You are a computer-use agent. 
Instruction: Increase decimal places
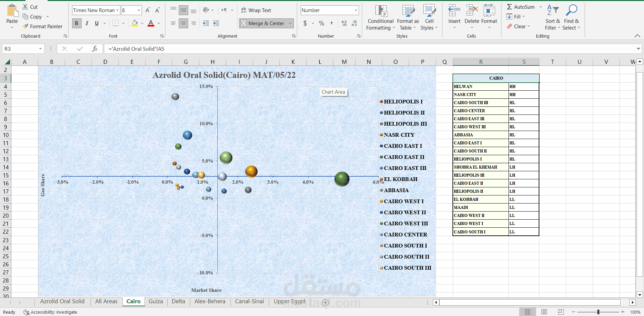pos(344,23)
